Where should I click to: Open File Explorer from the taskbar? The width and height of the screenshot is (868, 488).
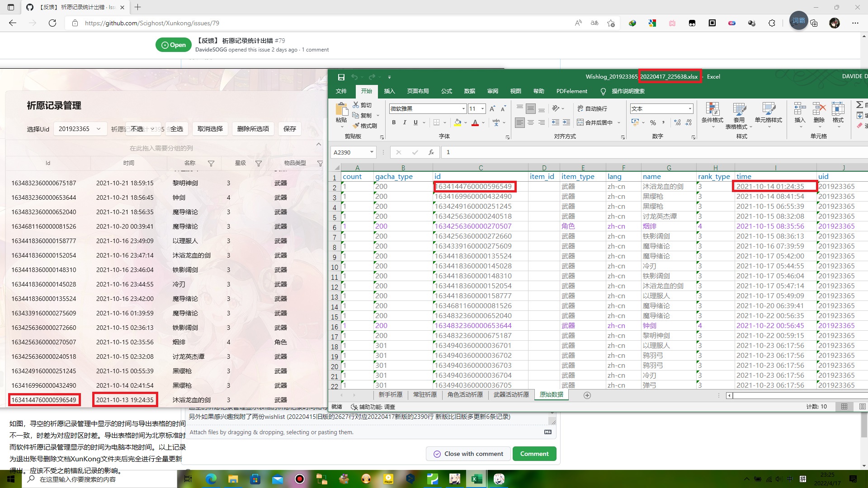233,479
